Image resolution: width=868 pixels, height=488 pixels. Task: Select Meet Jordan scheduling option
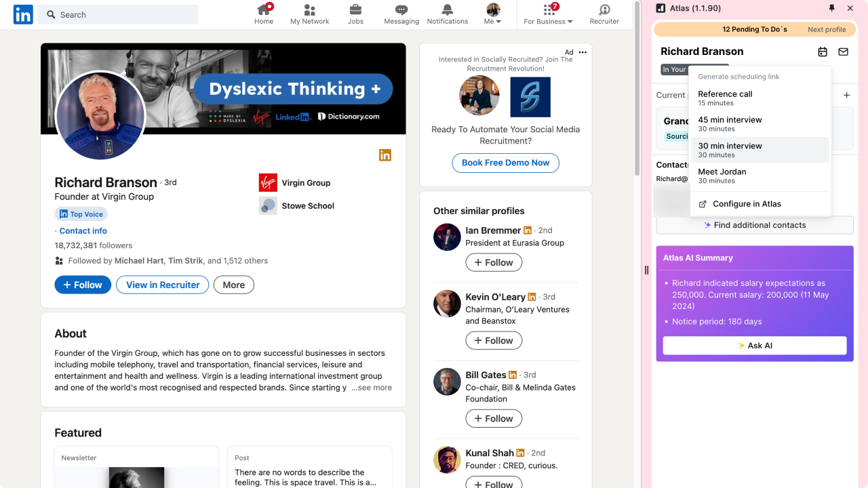pos(760,176)
